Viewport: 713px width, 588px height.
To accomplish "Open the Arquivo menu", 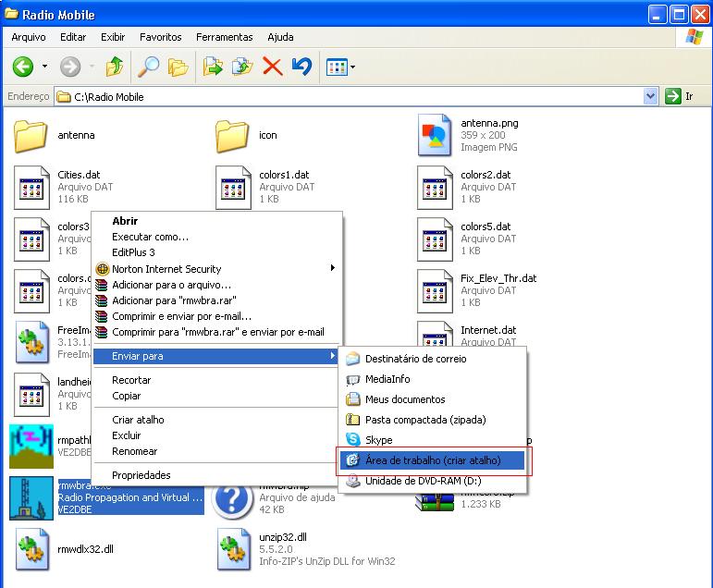I will click(28, 37).
